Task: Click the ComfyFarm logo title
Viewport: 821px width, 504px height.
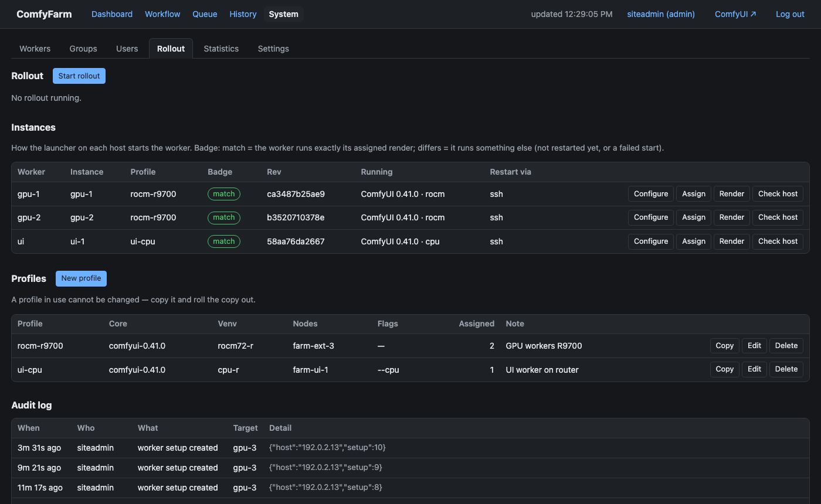Action: [x=44, y=14]
